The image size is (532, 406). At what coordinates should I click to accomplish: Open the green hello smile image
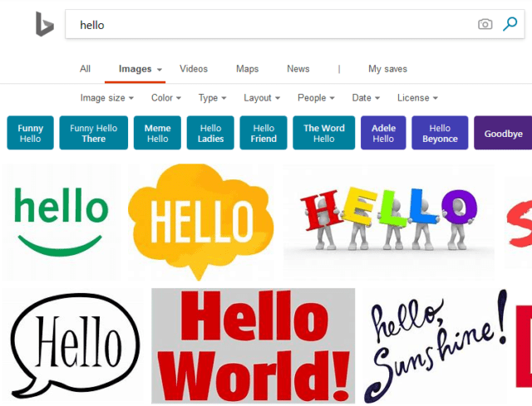coord(62,223)
